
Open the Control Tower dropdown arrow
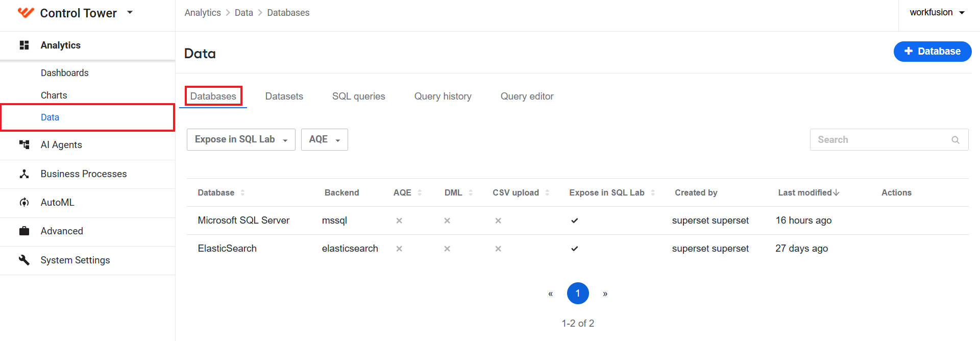(x=130, y=12)
